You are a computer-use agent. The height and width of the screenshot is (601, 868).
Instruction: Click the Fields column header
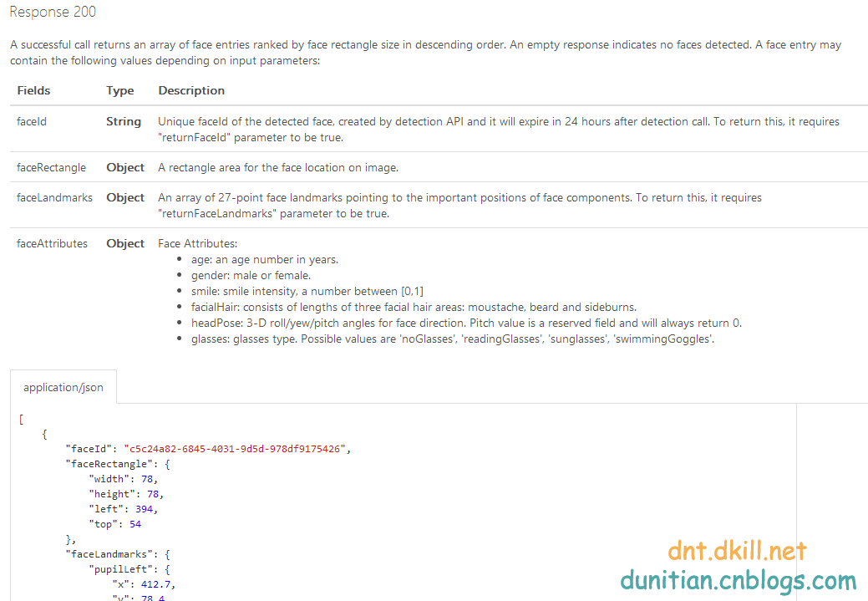33,90
